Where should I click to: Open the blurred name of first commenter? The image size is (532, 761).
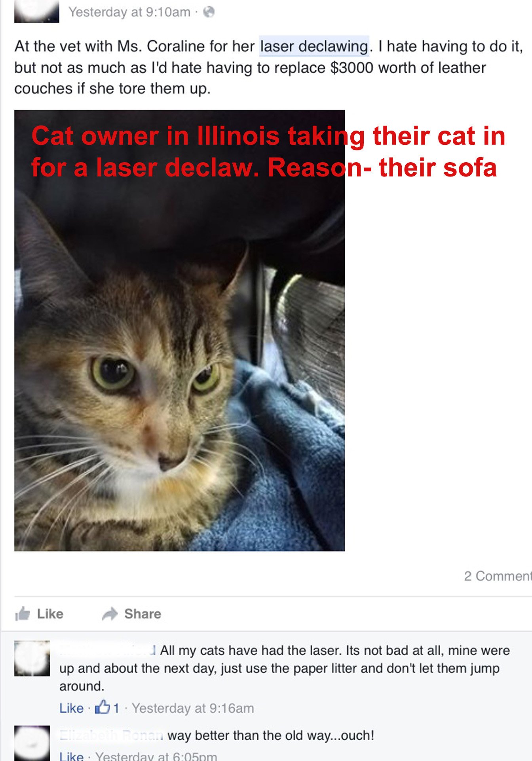[108, 650]
